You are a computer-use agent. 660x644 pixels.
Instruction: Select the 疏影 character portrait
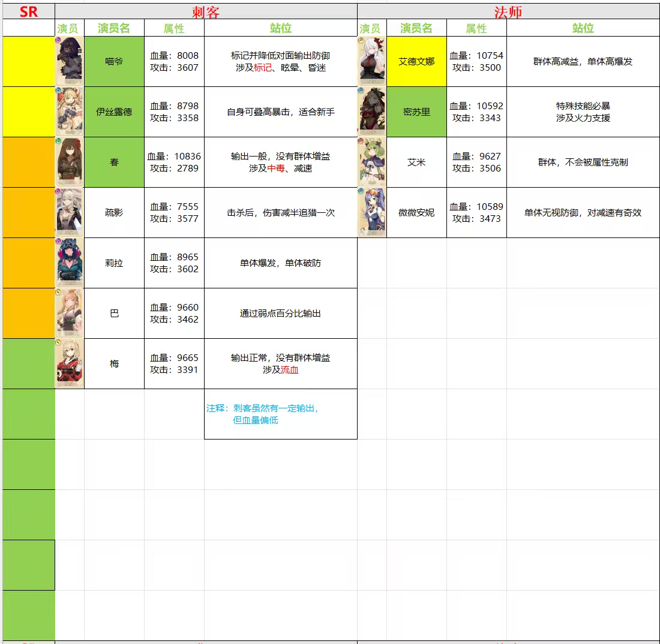[x=70, y=212]
